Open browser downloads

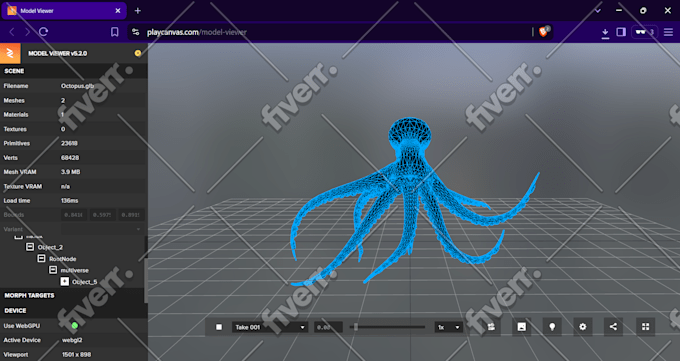click(605, 33)
